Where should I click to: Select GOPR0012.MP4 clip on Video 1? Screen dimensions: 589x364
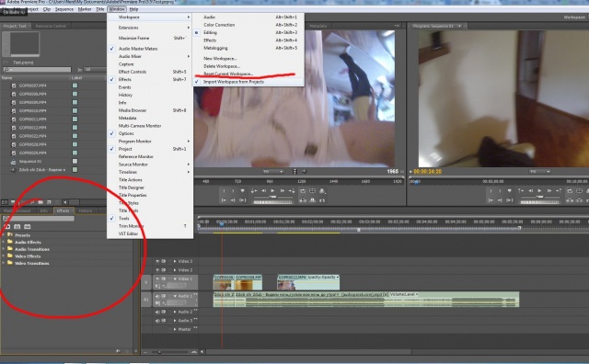308,282
